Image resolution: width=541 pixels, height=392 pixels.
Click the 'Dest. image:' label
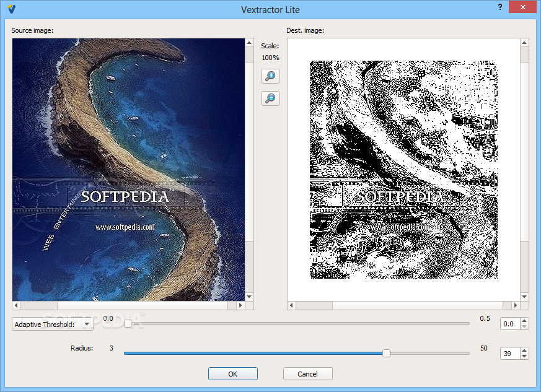pyautogui.click(x=305, y=30)
